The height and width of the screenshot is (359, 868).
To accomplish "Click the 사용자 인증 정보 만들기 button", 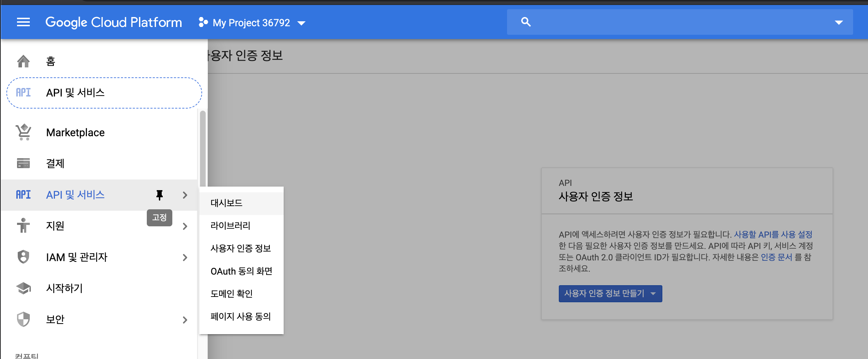I will point(610,294).
